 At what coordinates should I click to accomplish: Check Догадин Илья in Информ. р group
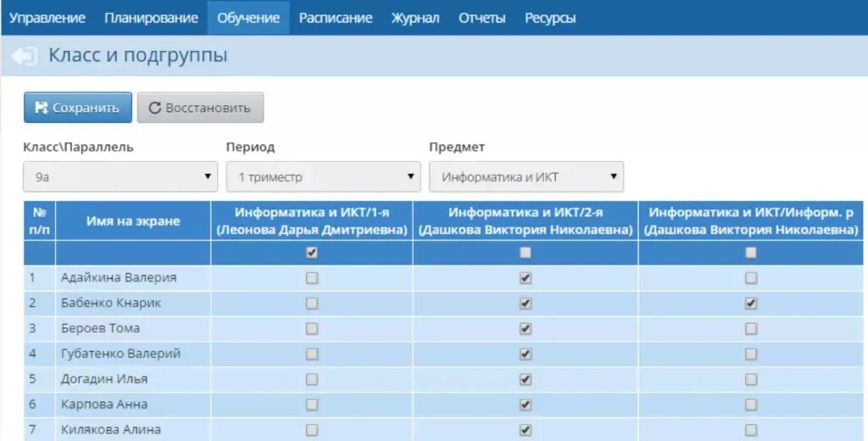[751, 379]
